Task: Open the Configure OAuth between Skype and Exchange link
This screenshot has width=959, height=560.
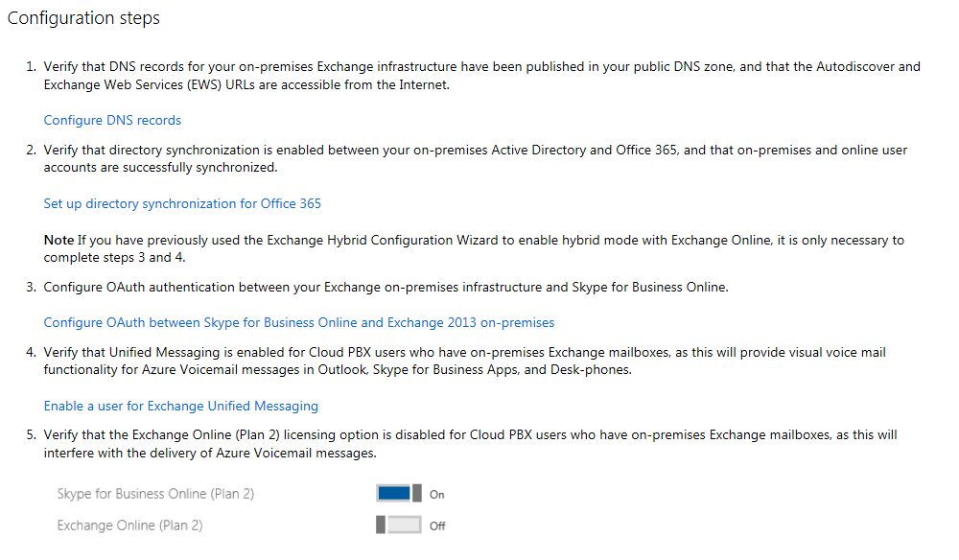Action: 298,322
